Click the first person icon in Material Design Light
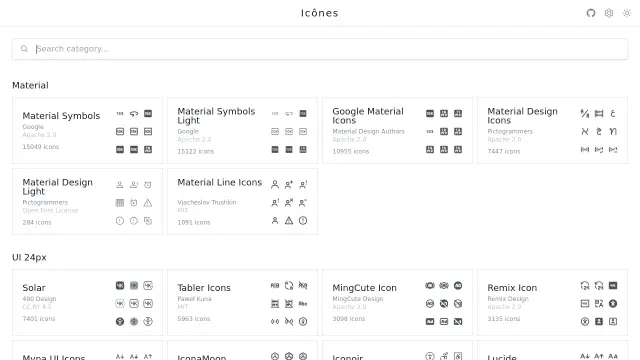 (120, 185)
